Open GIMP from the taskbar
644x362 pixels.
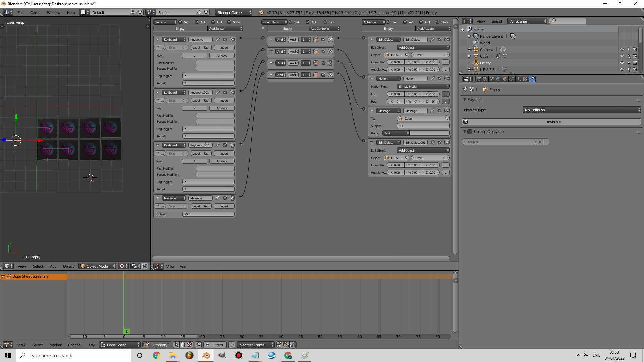pyautogui.click(x=222, y=355)
